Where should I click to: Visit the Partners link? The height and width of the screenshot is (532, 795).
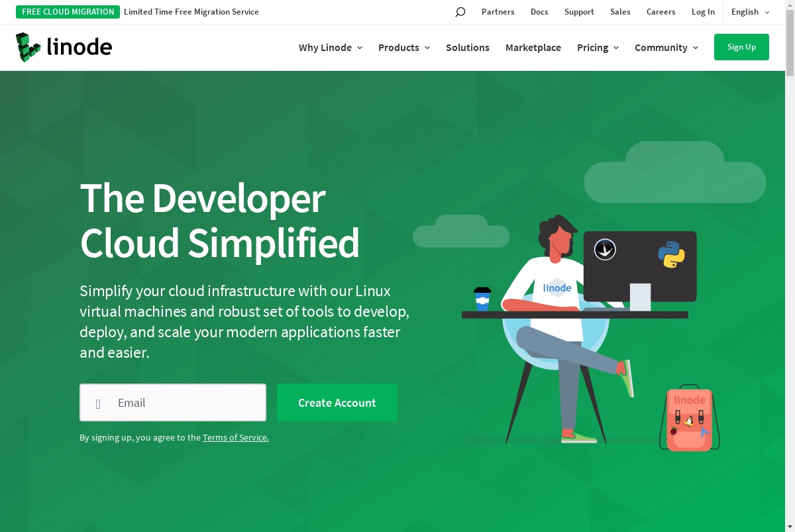498,12
